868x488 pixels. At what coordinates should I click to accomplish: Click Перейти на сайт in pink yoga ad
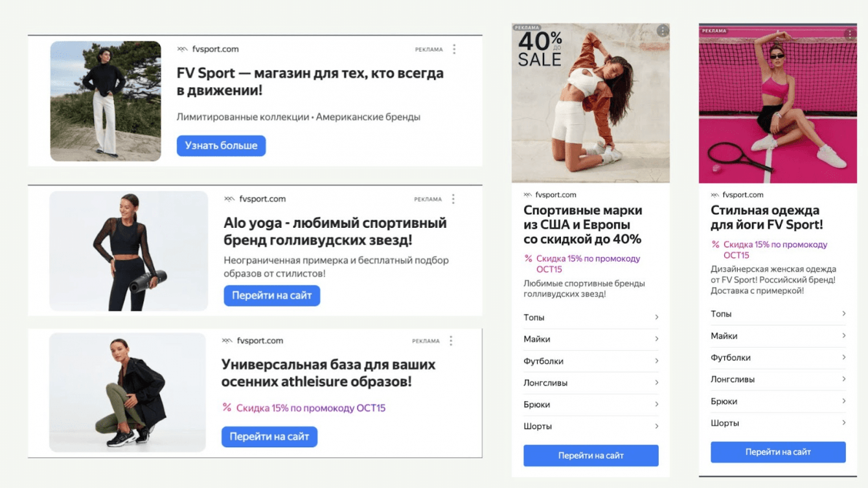[x=778, y=452]
